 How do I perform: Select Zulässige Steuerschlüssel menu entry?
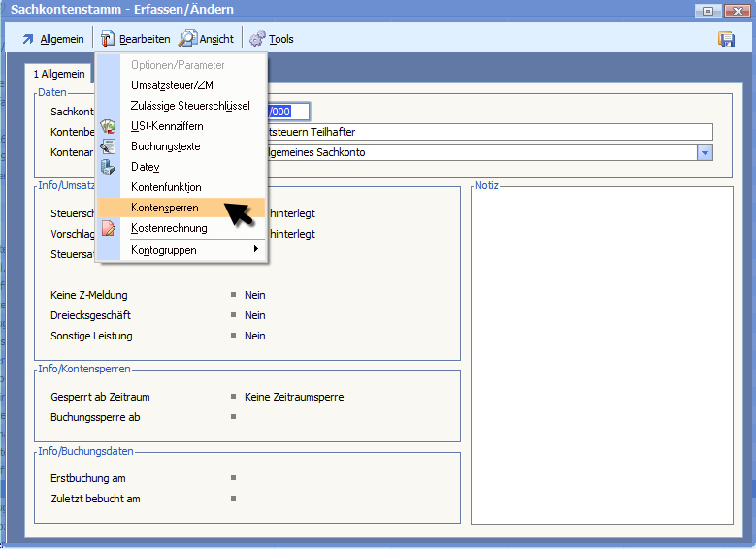tap(190, 106)
